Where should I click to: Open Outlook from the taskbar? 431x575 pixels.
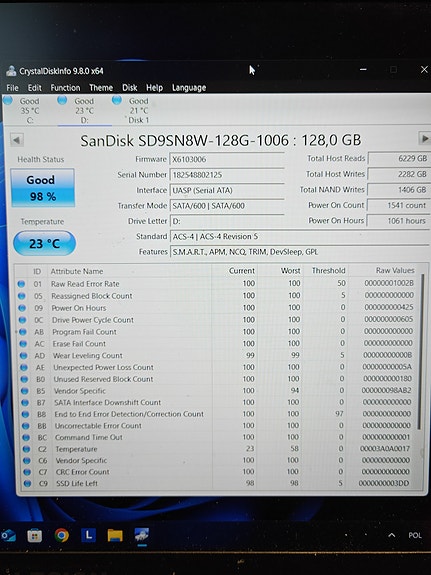tap(8, 536)
